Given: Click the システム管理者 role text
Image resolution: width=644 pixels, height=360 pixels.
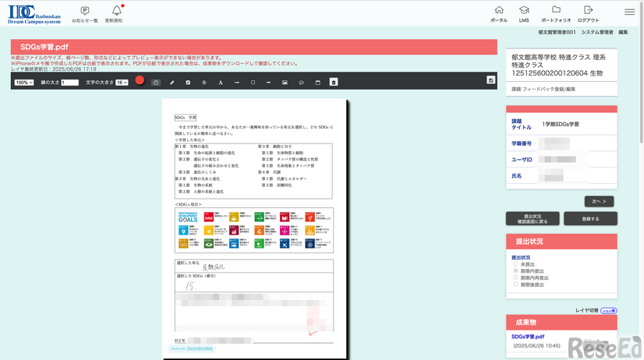Looking at the screenshot, I should click(597, 32).
